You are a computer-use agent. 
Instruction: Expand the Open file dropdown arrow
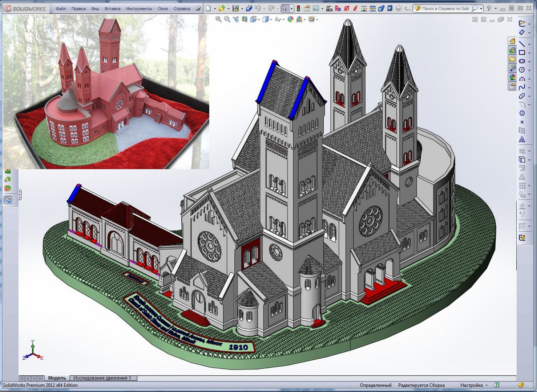[x=228, y=9]
